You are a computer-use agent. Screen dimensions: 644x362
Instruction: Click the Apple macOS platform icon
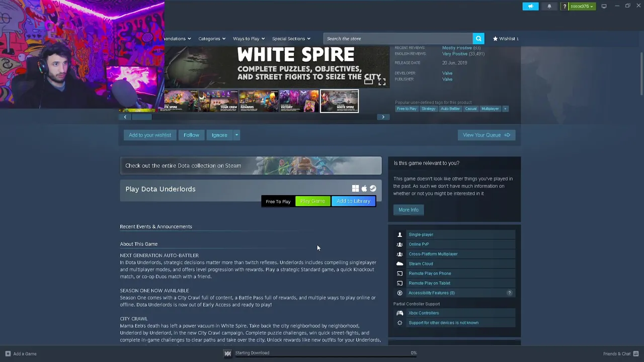click(x=364, y=189)
